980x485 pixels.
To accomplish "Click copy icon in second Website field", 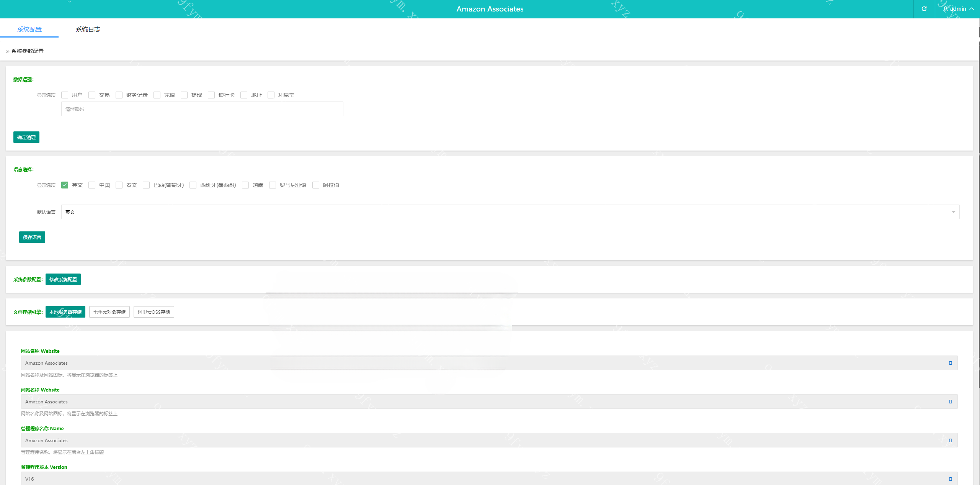I will (951, 401).
